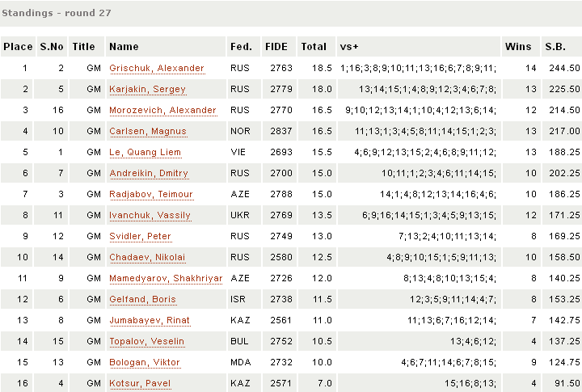Open Grischuk, Alexander player link
The image size is (582, 392).
[x=156, y=69]
